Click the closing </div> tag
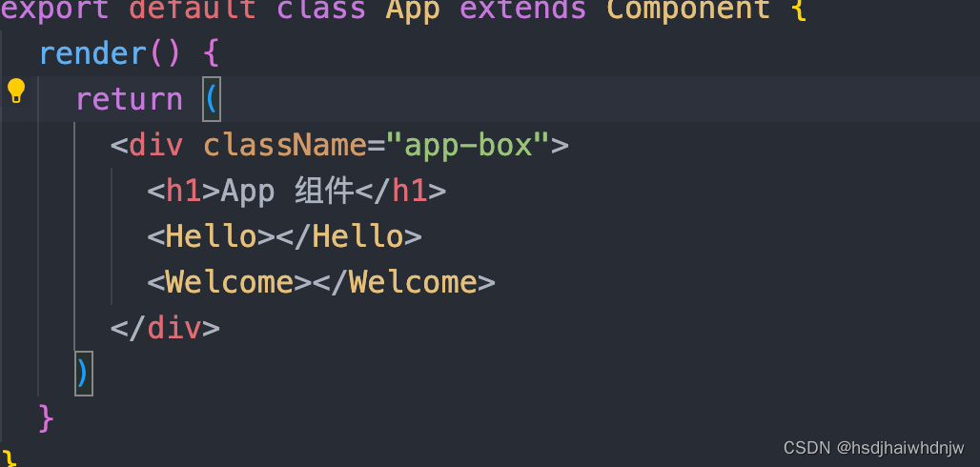980x467 pixels. point(165,328)
